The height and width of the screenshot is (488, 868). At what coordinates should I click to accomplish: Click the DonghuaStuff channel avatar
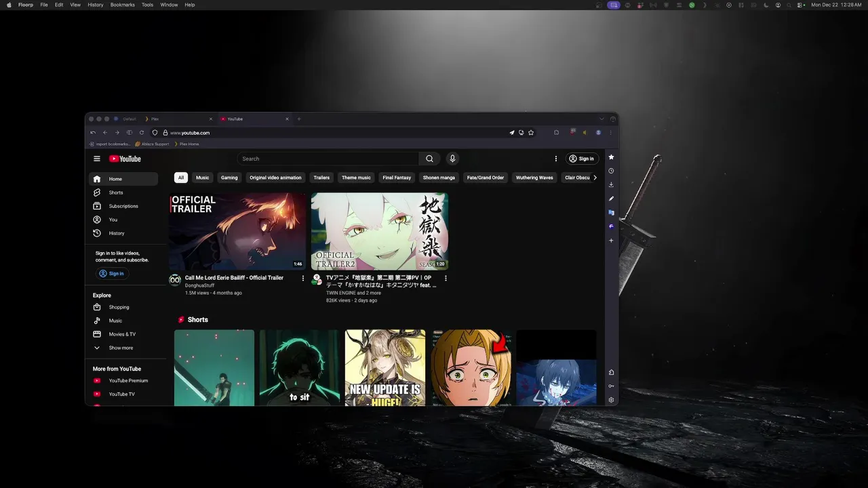click(175, 280)
